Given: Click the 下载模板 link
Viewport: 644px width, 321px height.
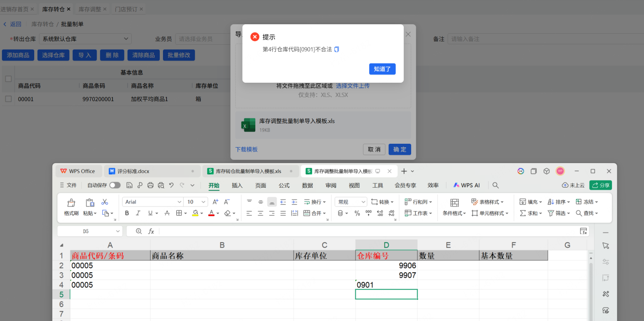Looking at the screenshot, I should point(246,149).
